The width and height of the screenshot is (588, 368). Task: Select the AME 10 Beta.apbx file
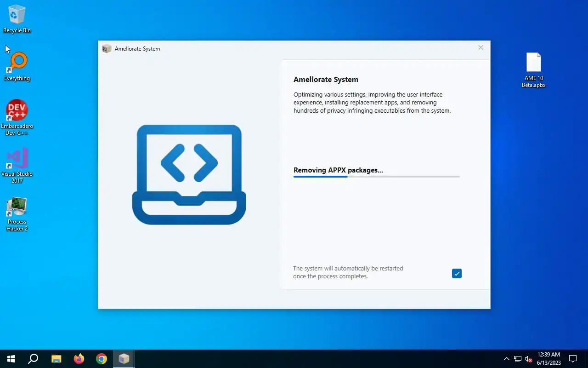click(533, 70)
